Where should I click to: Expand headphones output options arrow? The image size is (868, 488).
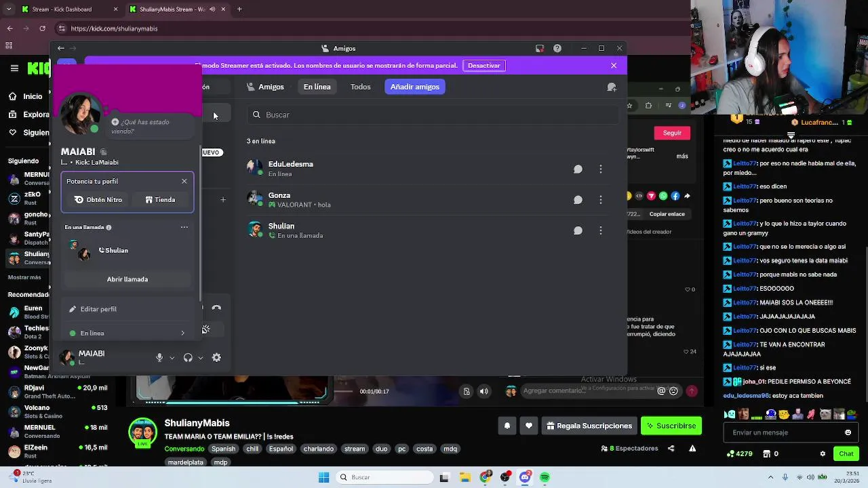pyautogui.click(x=200, y=358)
